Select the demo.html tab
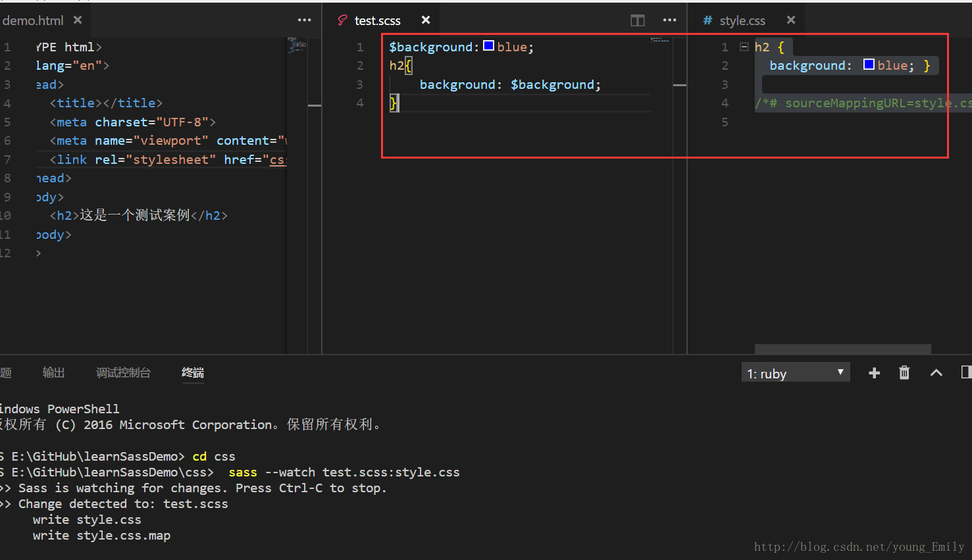The height and width of the screenshot is (560, 972). [32, 20]
